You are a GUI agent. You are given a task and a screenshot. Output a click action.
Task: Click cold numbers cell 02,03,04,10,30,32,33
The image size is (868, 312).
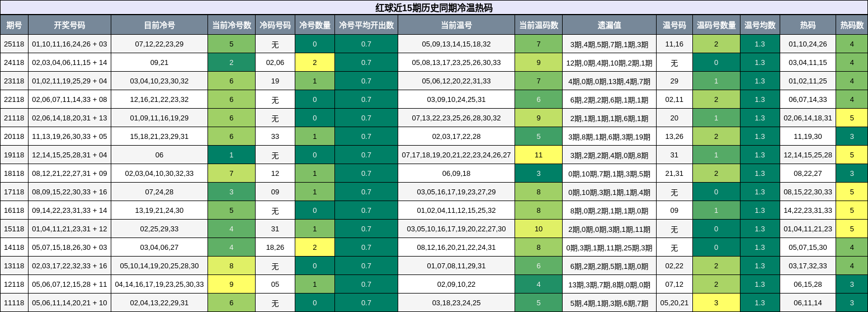click(159, 173)
